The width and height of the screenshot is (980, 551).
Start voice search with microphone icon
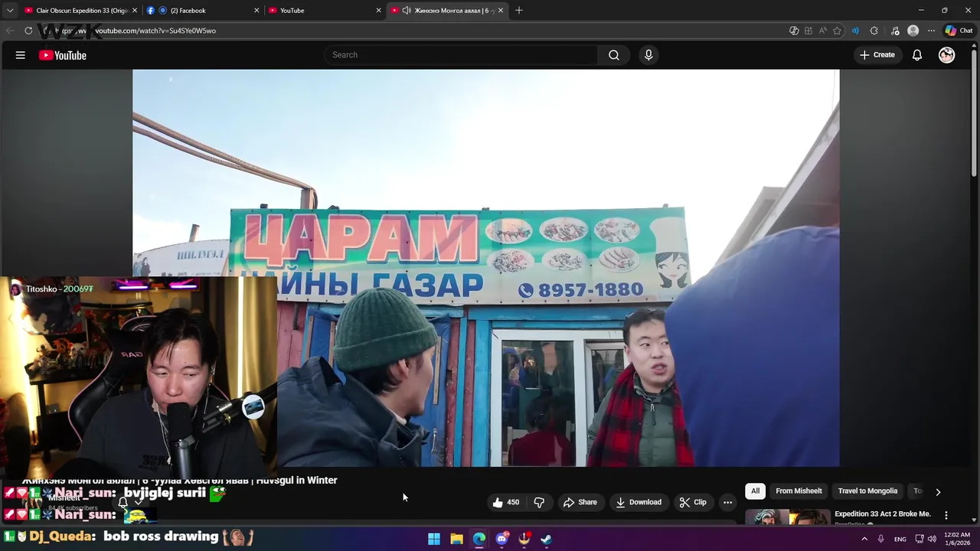(648, 55)
